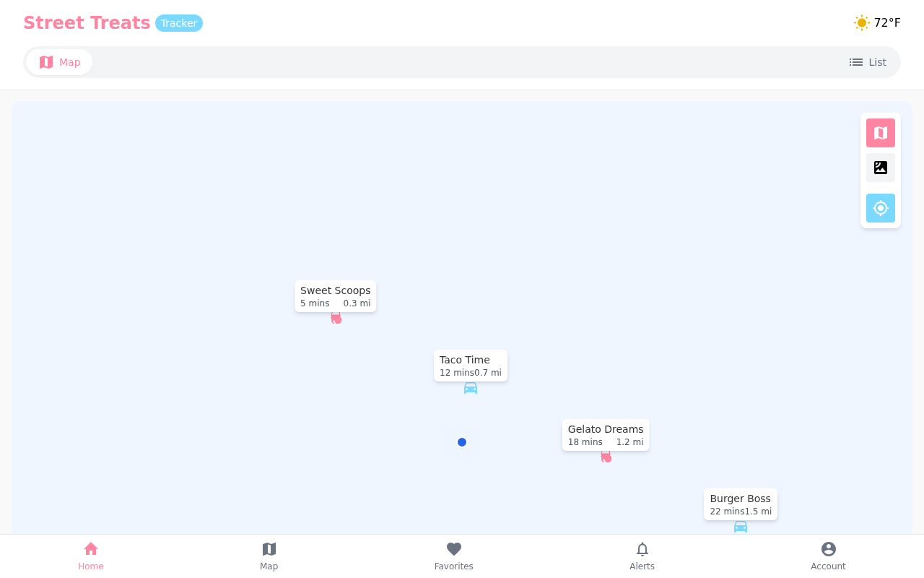
Task: Select the standard map style icon
Action: pyautogui.click(x=880, y=133)
